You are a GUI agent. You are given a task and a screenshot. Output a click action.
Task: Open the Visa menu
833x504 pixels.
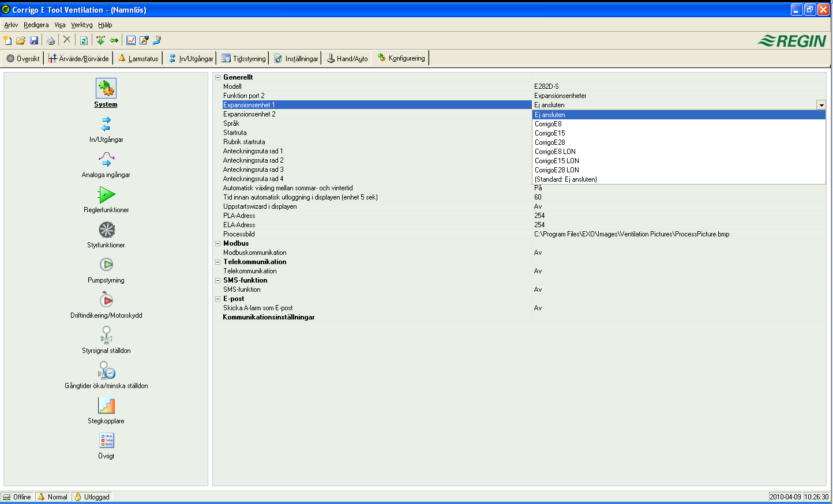[60, 25]
